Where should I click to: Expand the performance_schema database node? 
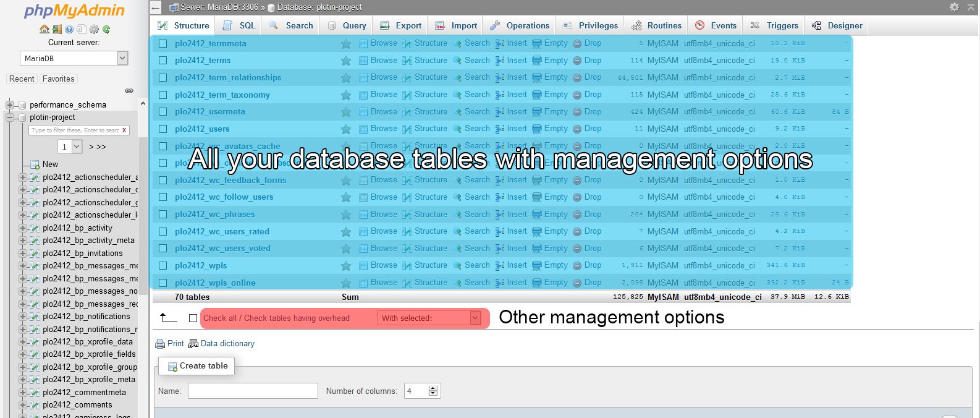10,105
